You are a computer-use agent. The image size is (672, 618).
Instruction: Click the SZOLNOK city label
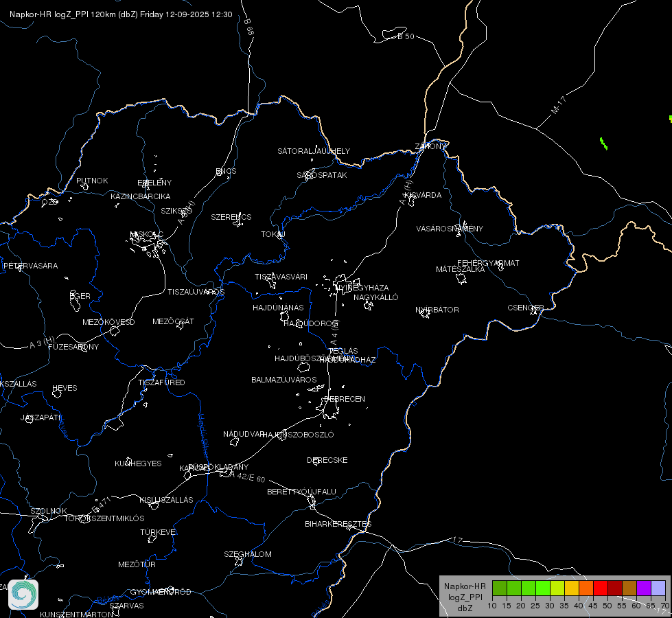point(49,511)
